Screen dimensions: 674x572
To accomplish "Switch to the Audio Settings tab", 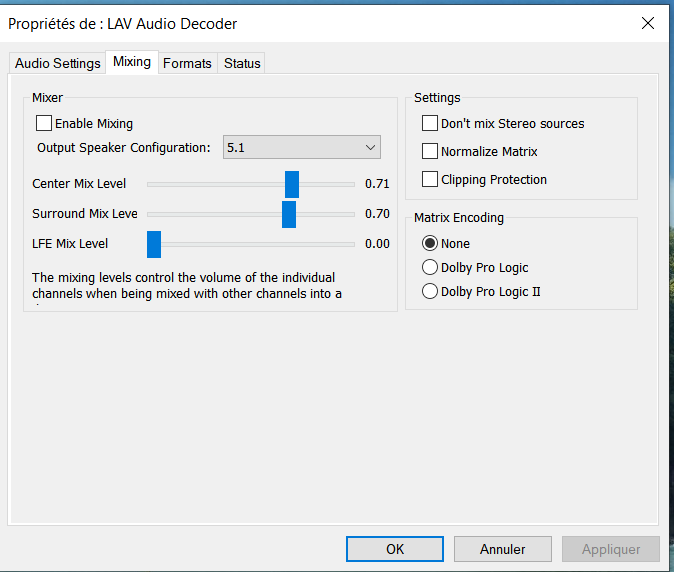I will click(x=58, y=63).
